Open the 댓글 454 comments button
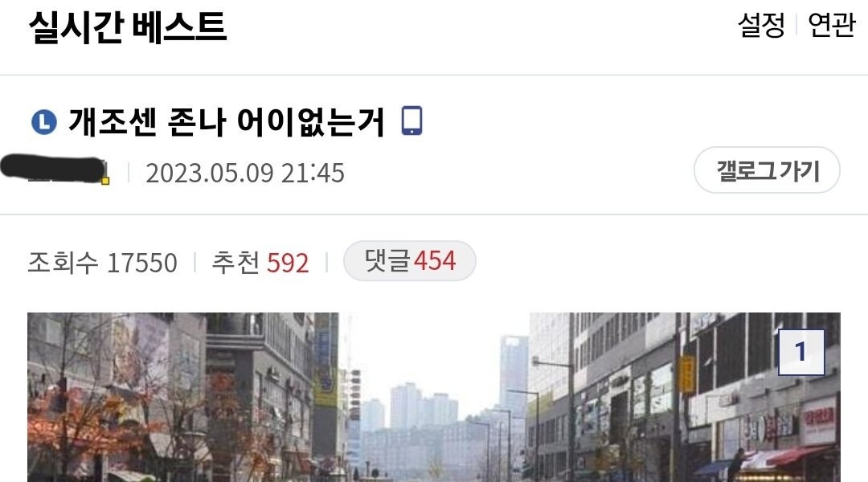Image resolution: width=868 pixels, height=482 pixels. coord(410,260)
